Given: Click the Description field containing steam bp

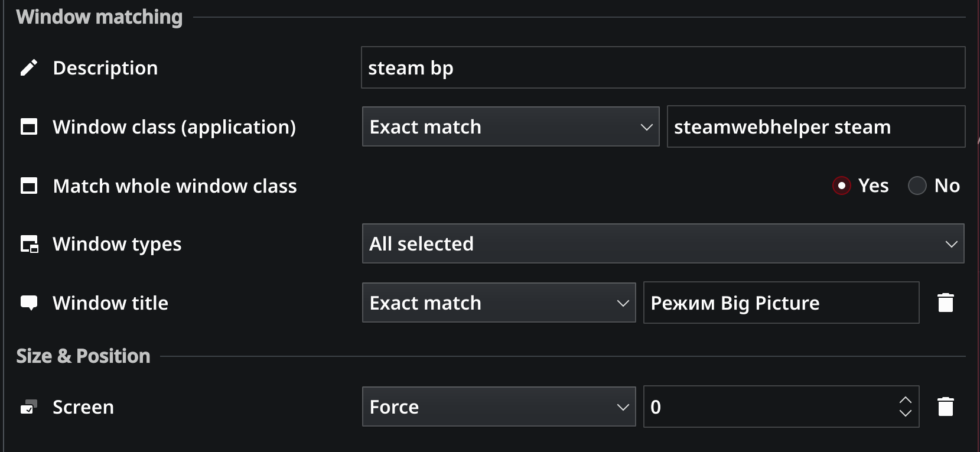Looking at the screenshot, I should pyautogui.click(x=663, y=68).
